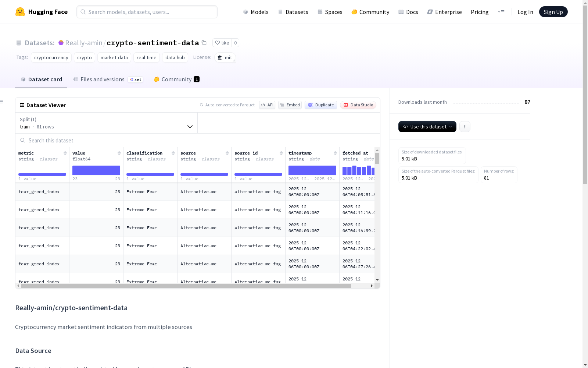Focus the Search this dataset field

[x=198, y=141]
